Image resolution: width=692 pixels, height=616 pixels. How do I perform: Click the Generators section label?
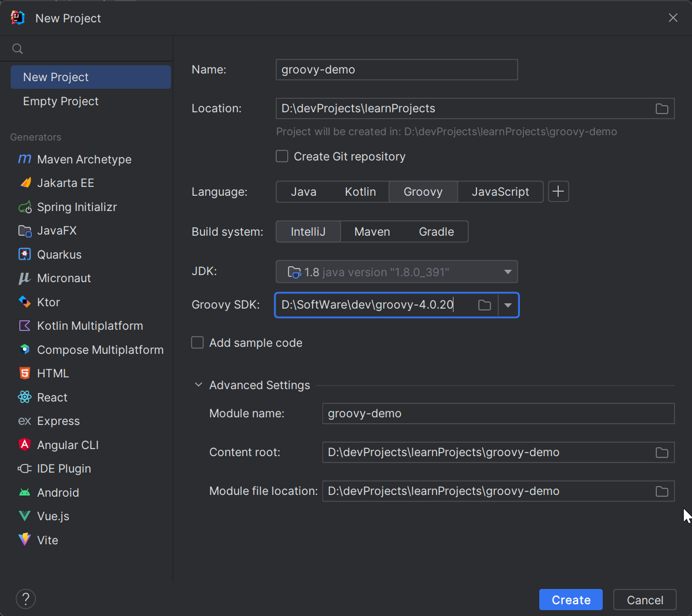point(36,137)
